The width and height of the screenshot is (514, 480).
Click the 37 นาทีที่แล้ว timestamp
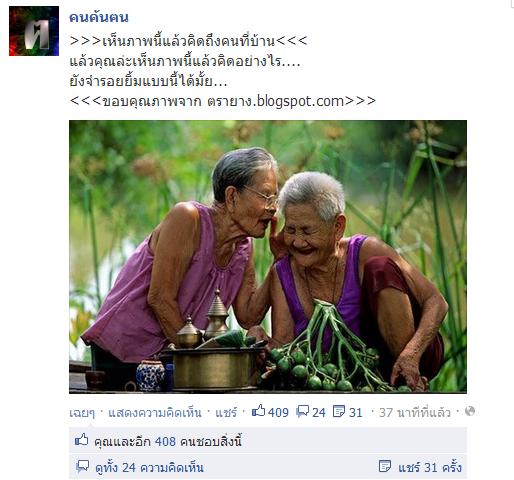(x=414, y=413)
